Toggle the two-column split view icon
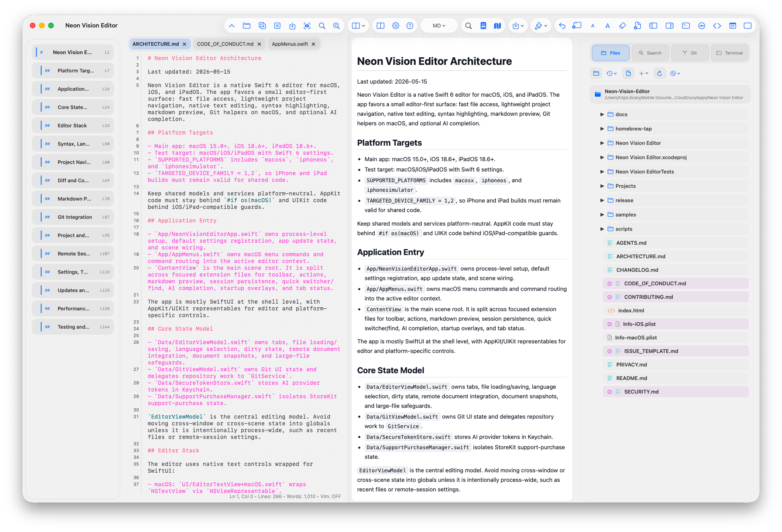Viewport: 782px width, 532px height. pyautogui.click(x=381, y=26)
